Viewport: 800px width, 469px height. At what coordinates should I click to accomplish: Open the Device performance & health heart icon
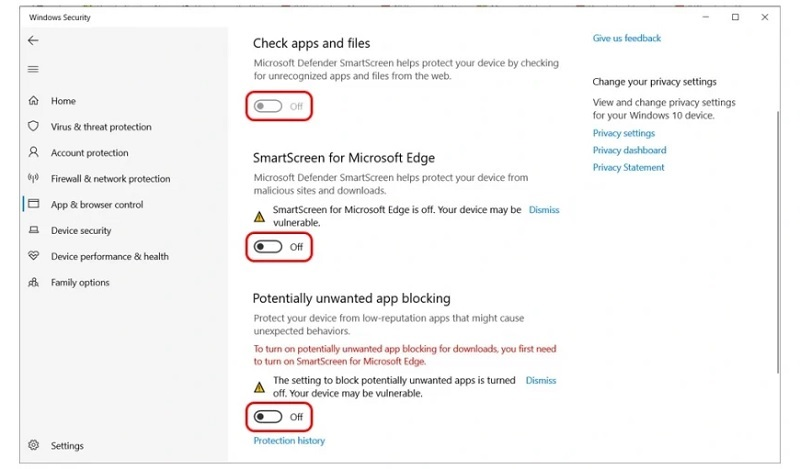(x=33, y=257)
